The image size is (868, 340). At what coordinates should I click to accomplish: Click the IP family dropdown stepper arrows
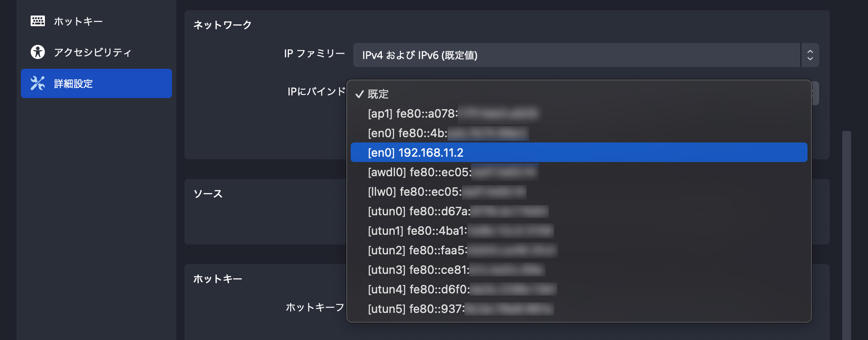click(810, 55)
